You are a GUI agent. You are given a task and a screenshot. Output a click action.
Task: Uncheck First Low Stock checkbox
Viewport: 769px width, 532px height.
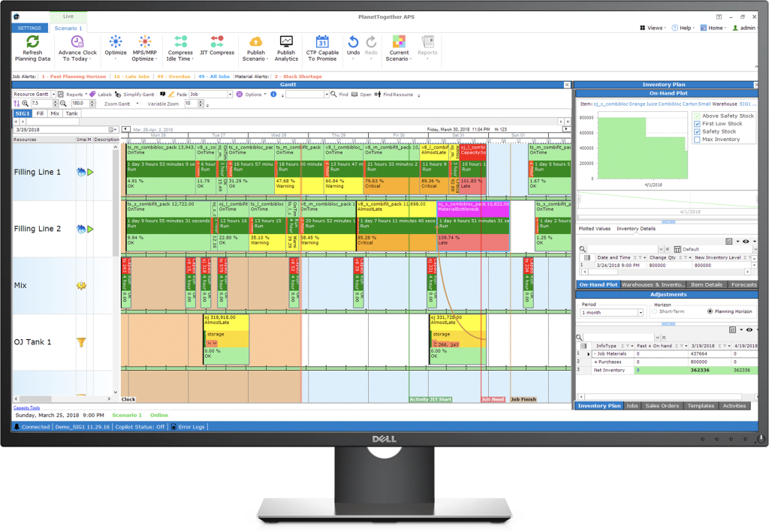(698, 124)
